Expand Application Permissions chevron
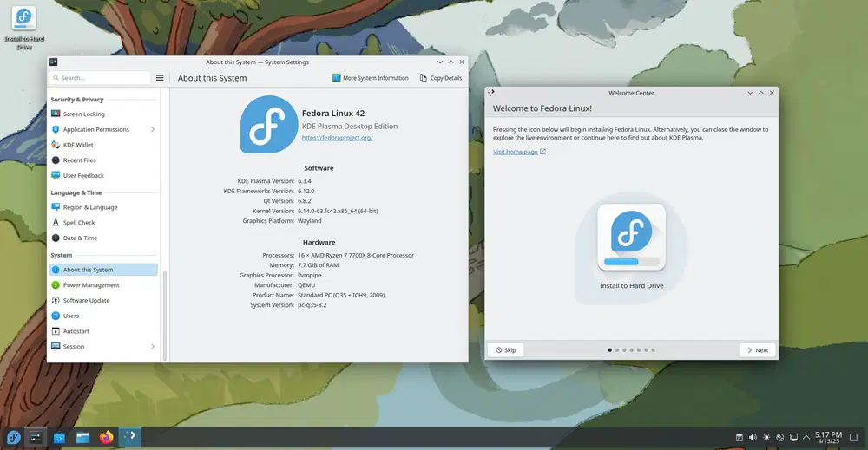The width and height of the screenshot is (868, 450). [x=152, y=129]
